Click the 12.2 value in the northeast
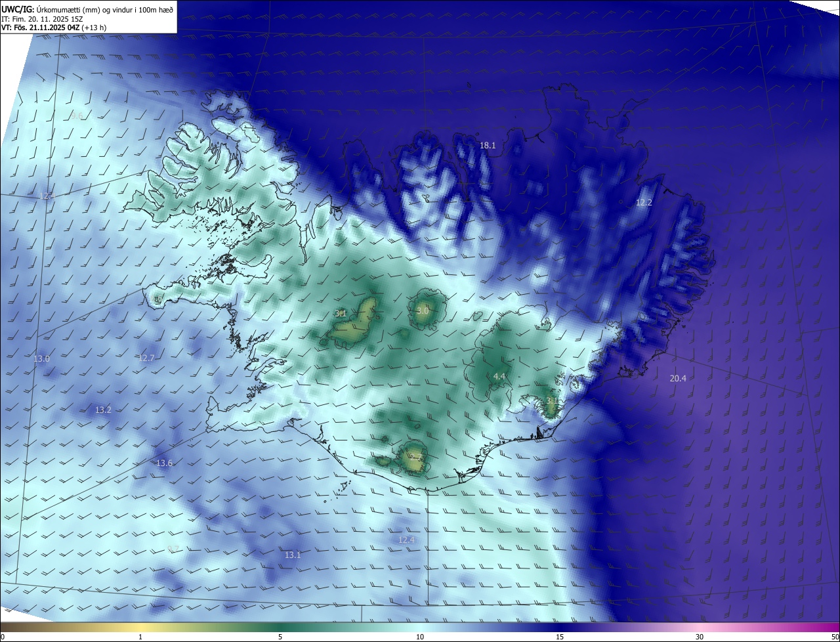This screenshot has height=642, width=840. pyautogui.click(x=644, y=203)
